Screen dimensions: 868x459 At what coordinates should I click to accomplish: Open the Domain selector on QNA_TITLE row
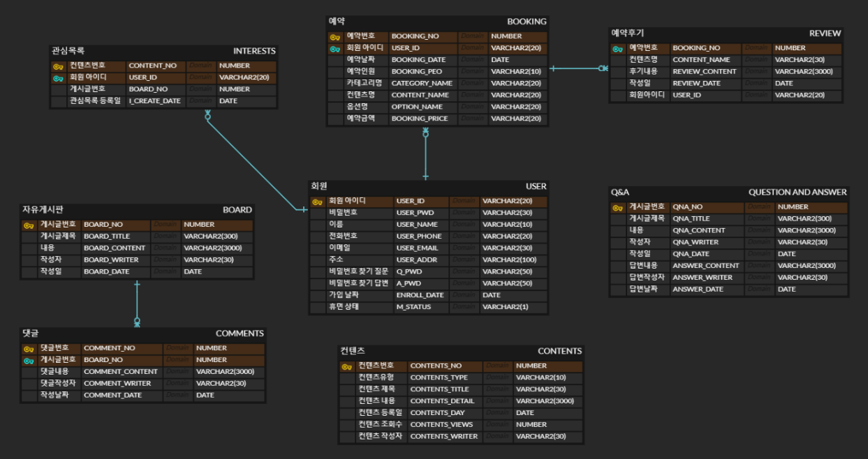pyautogui.click(x=758, y=218)
